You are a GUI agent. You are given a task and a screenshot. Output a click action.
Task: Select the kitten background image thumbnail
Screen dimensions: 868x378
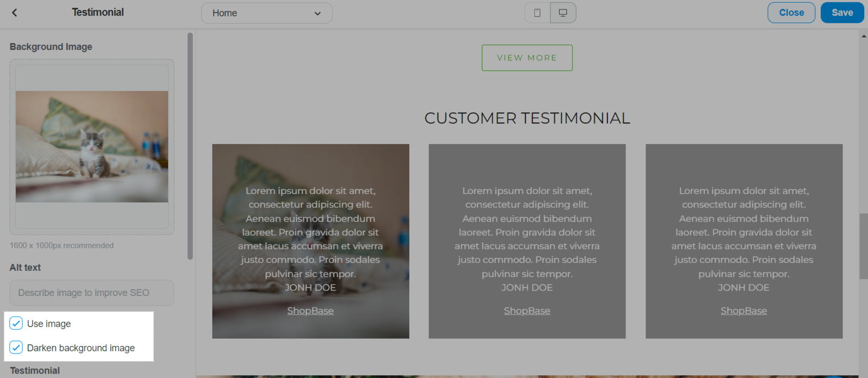(x=92, y=147)
